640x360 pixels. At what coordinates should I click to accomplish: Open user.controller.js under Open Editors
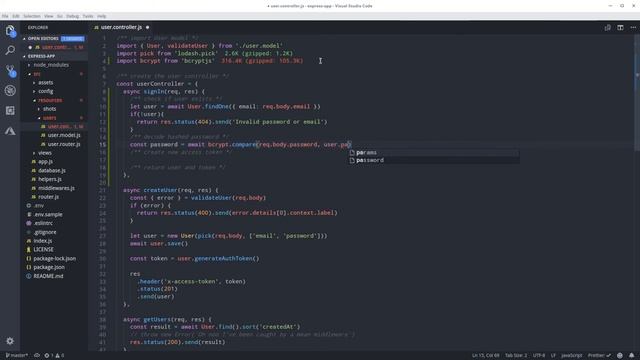coord(55,47)
